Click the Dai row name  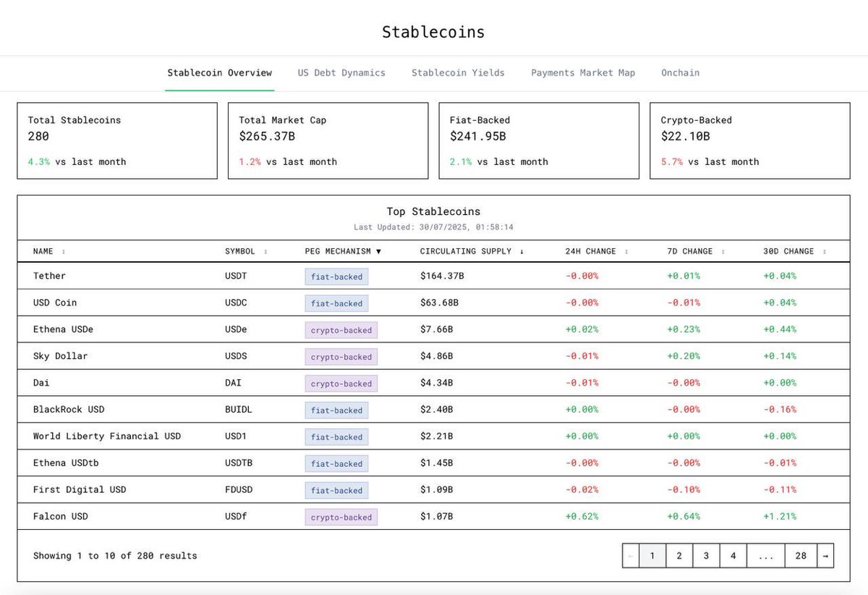[41, 383]
